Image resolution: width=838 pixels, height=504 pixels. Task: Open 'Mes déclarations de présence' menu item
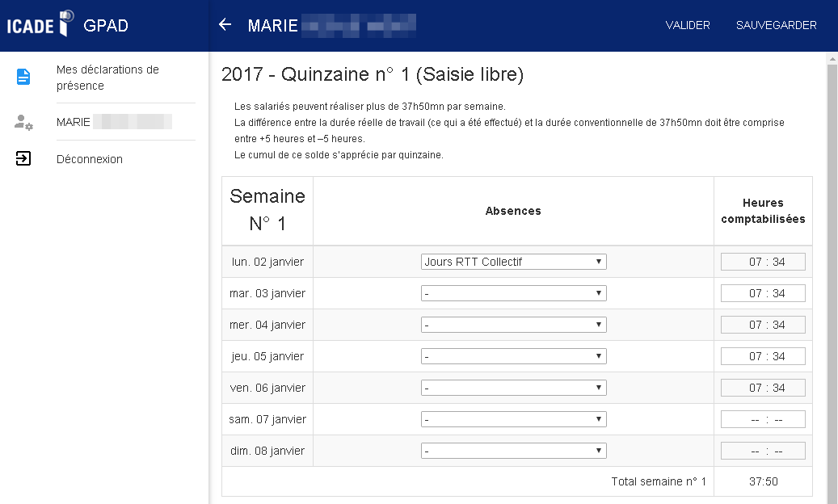click(x=107, y=78)
